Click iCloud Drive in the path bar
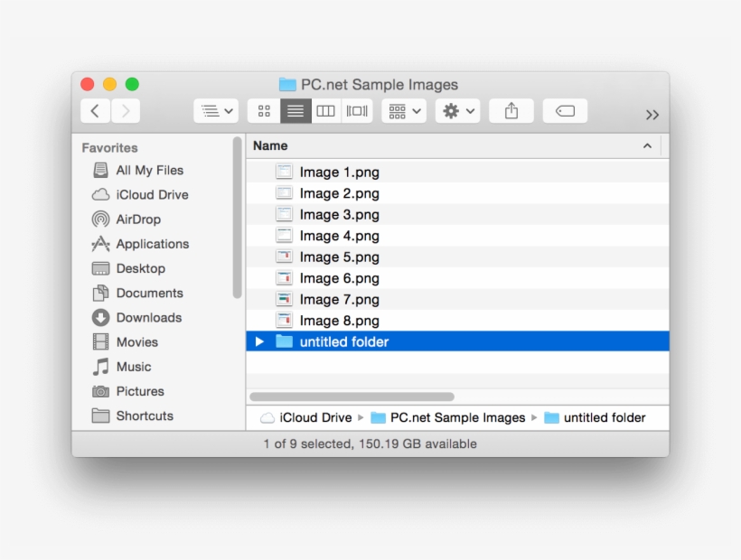 [306, 417]
